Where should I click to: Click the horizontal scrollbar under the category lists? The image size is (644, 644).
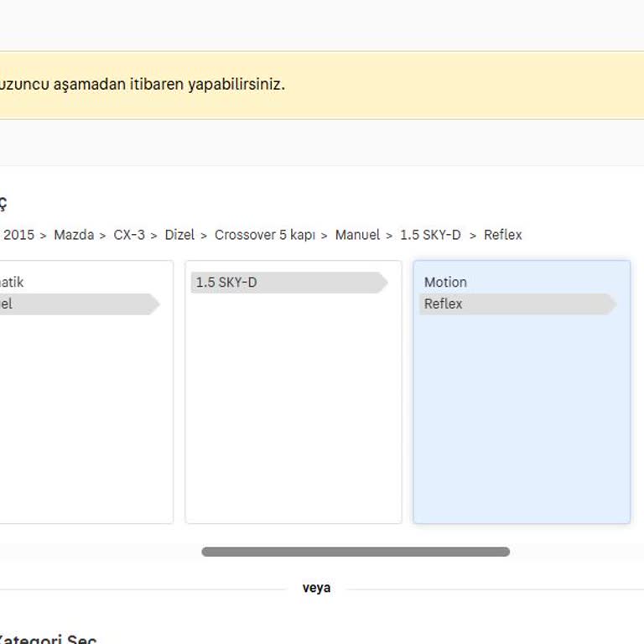[356, 552]
